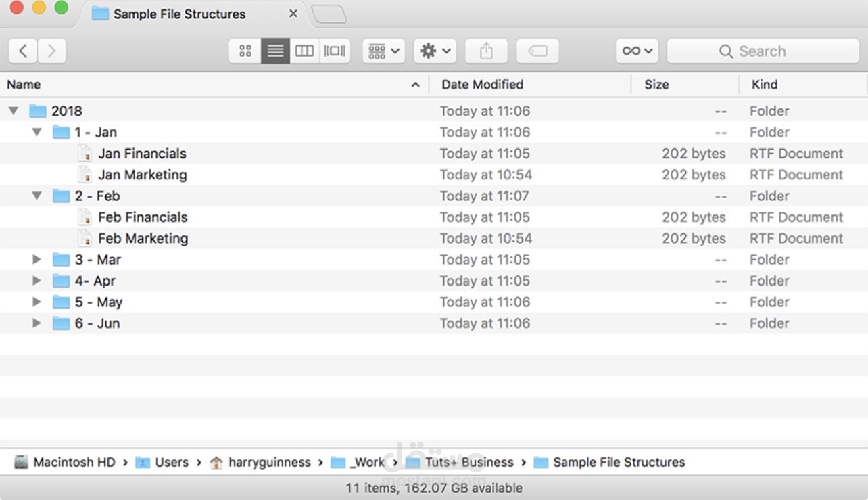Image resolution: width=868 pixels, height=500 pixels.
Task: Select the Jan Financials document
Action: coord(142,154)
